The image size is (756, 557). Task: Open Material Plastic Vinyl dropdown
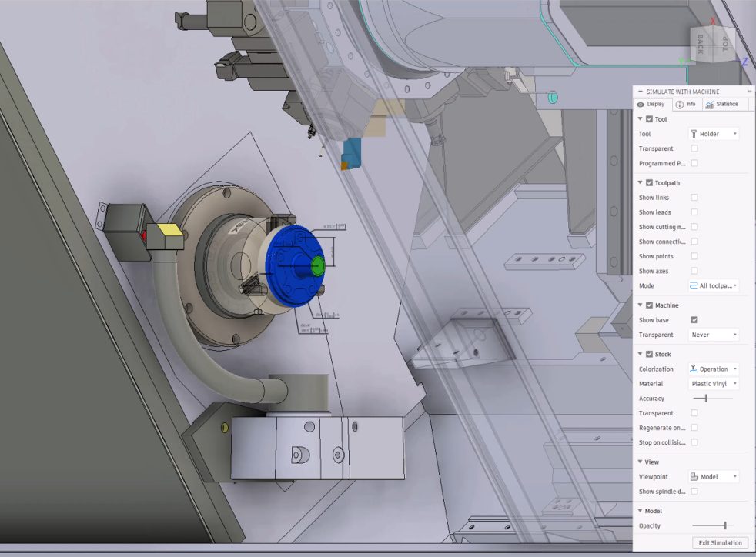(x=713, y=384)
